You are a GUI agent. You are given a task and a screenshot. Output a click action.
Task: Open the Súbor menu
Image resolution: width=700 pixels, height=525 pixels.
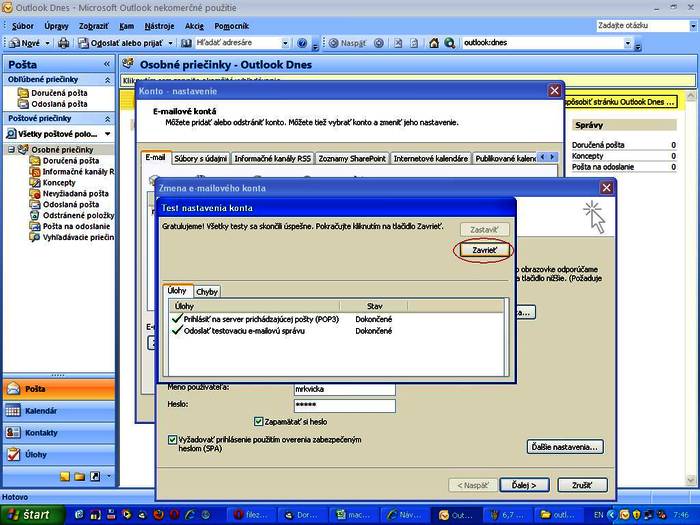pos(22,26)
